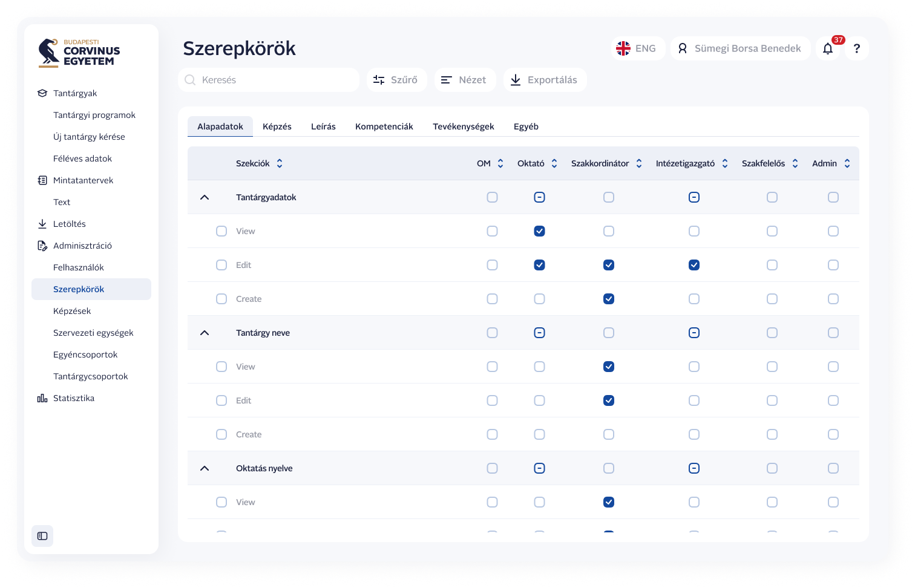The image size is (915, 588).
Task: Open the Képzés tab
Action: tap(277, 126)
